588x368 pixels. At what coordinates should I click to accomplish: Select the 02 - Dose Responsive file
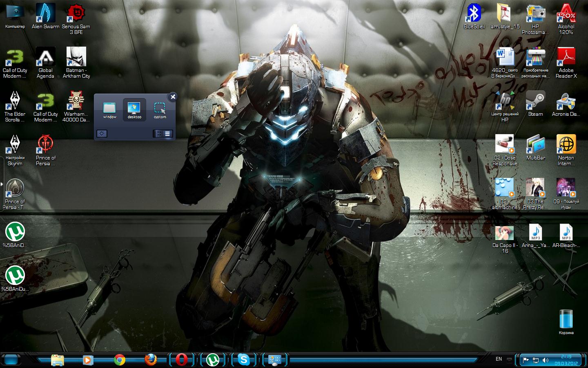tap(505, 150)
